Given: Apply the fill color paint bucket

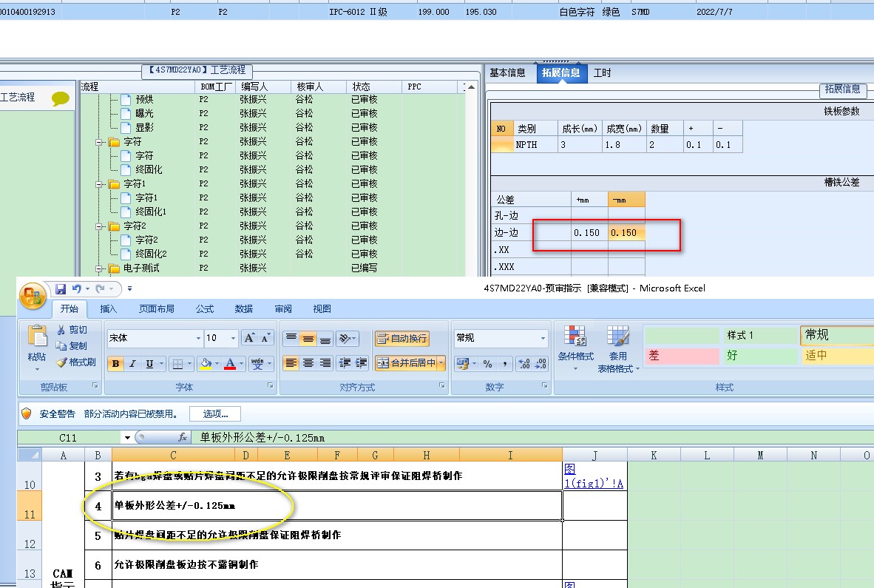Looking at the screenshot, I should [x=205, y=364].
